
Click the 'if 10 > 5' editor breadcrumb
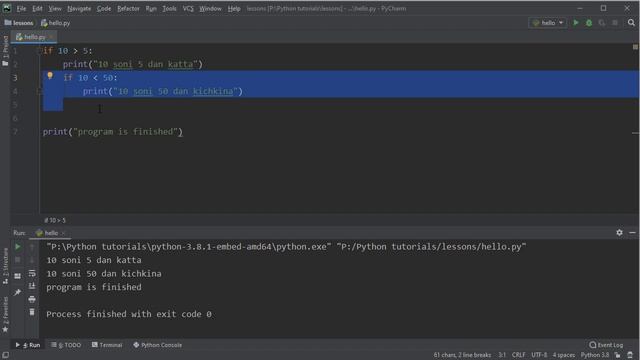tap(55, 220)
